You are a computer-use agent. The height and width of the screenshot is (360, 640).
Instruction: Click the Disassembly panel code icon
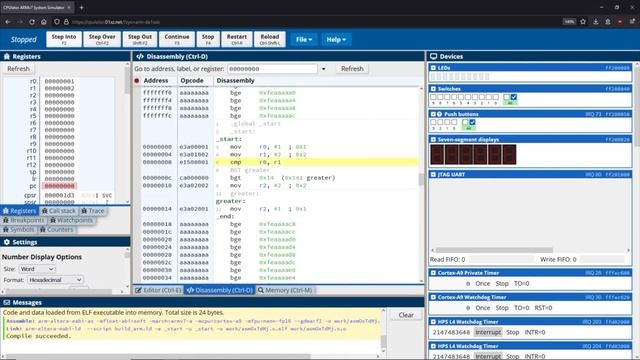(140, 56)
